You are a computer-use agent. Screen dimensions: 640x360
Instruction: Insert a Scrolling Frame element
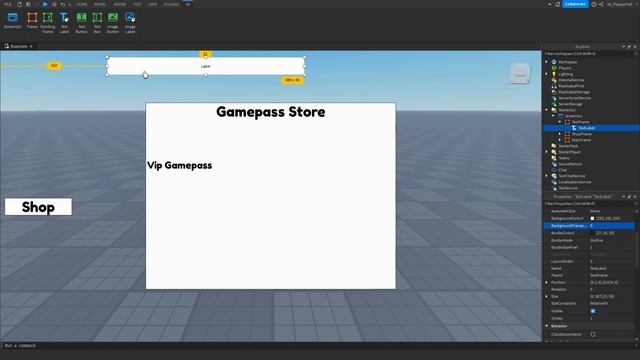pyautogui.click(x=48, y=23)
